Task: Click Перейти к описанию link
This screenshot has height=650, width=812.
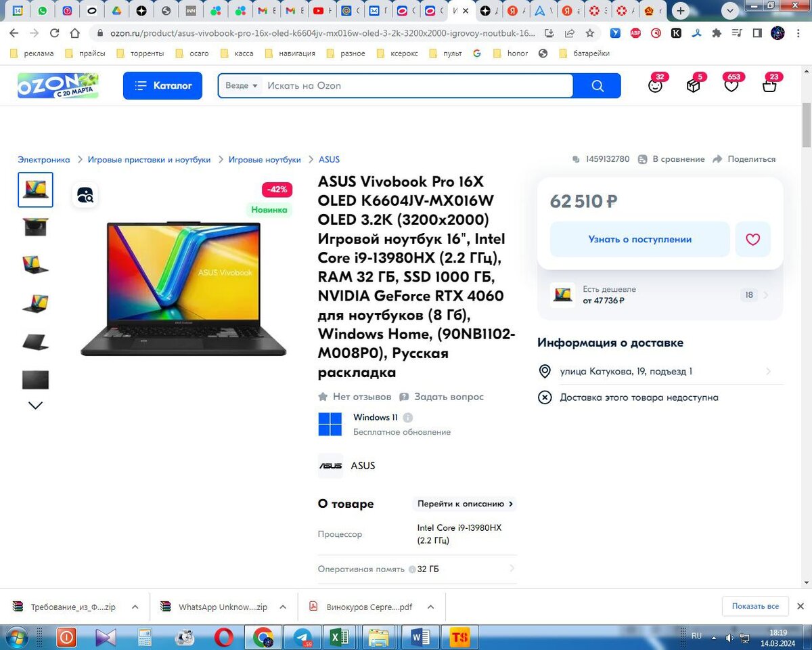Action: tap(466, 504)
